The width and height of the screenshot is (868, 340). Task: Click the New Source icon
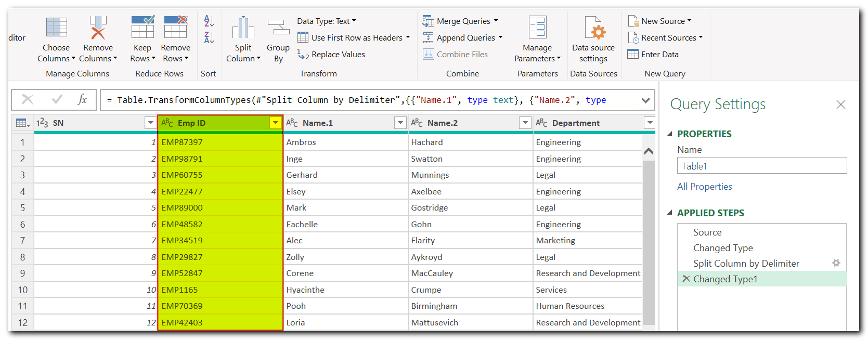pos(633,21)
